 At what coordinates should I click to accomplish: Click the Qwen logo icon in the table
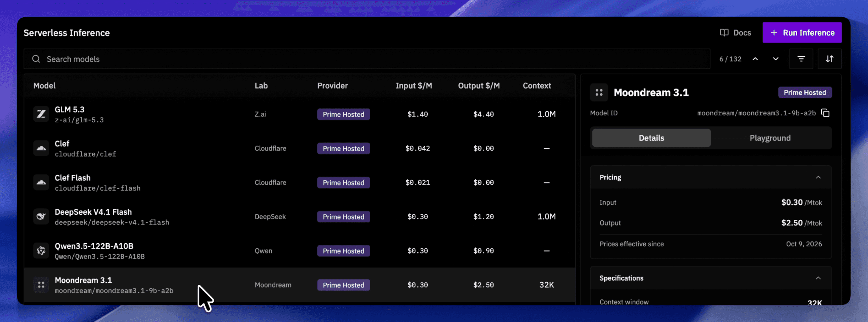point(41,250)
